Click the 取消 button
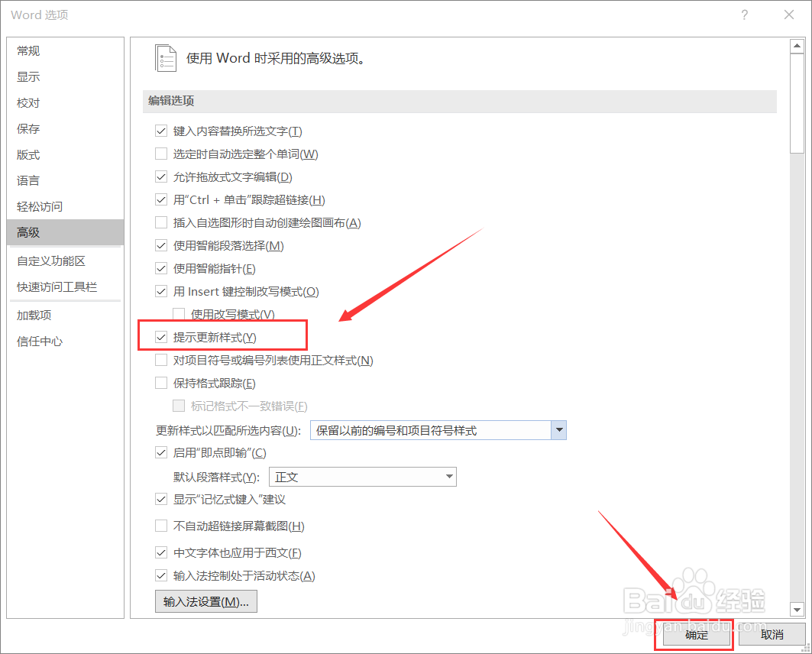The height and width of the screenshot is (654, 812). [x=772, y=635]
